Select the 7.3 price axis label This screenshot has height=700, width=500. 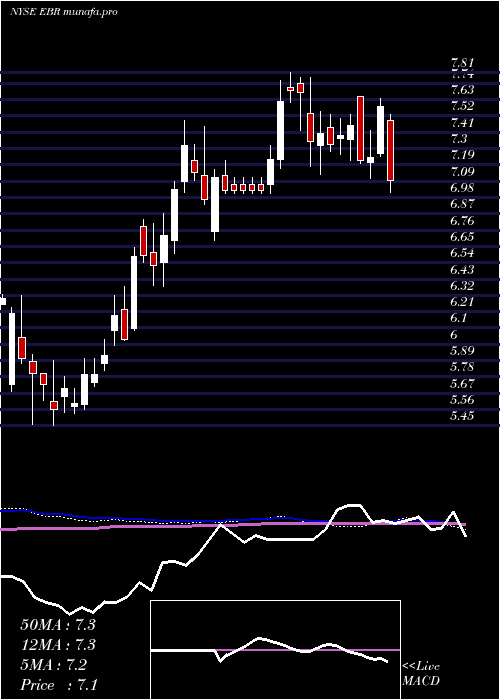click(x=459, y=139)
